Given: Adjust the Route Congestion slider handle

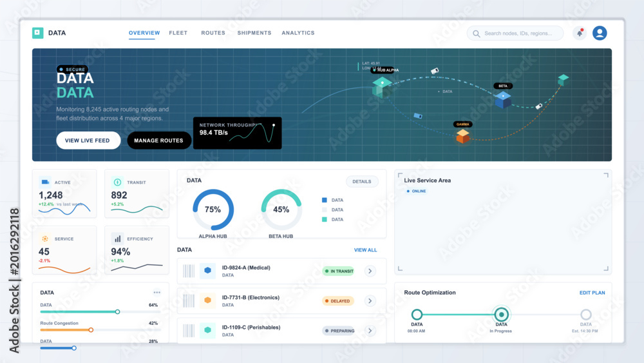Looking at the screenshot, I should 91,329.
